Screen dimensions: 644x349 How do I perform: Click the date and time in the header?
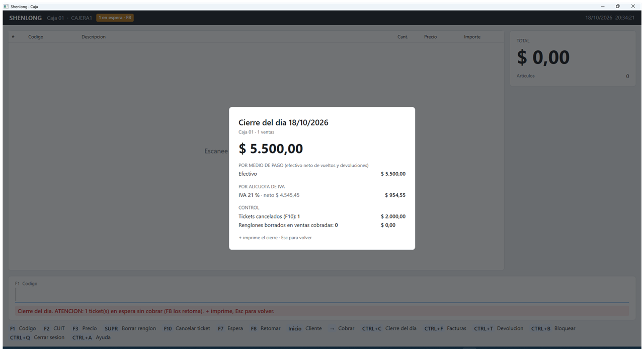tap(610, 18)
